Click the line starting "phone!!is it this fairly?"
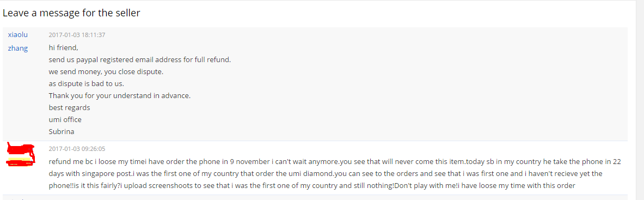 point(312,186)
